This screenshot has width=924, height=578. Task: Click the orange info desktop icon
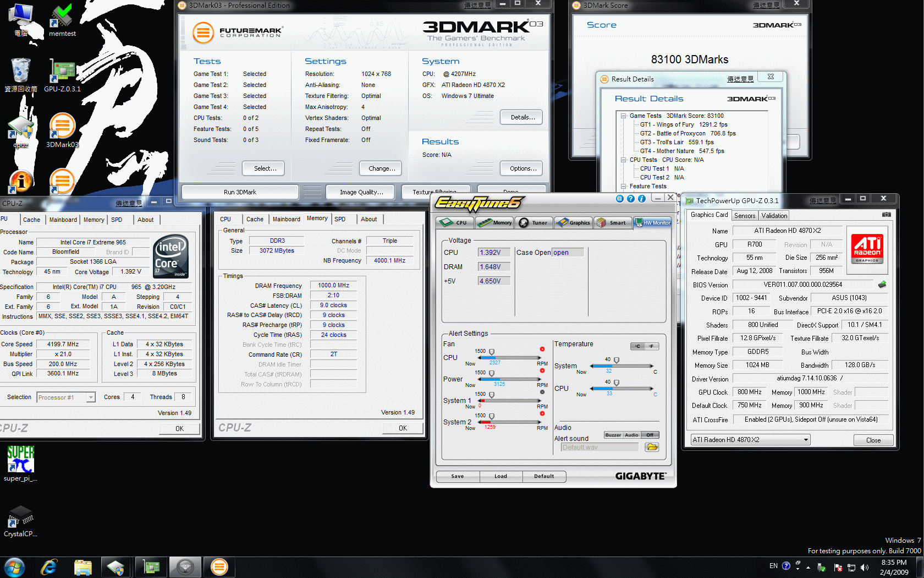click(21, 181)
